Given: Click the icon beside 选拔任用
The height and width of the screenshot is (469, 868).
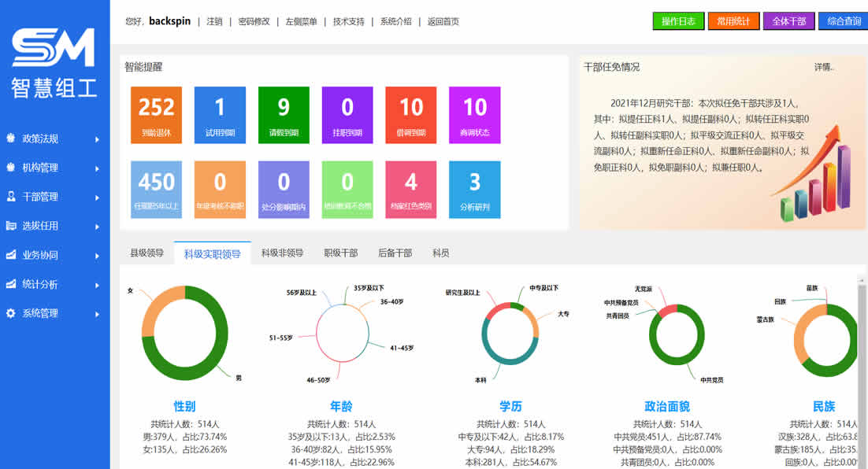Looking at the screenshot, I should (x=10, y=226).
